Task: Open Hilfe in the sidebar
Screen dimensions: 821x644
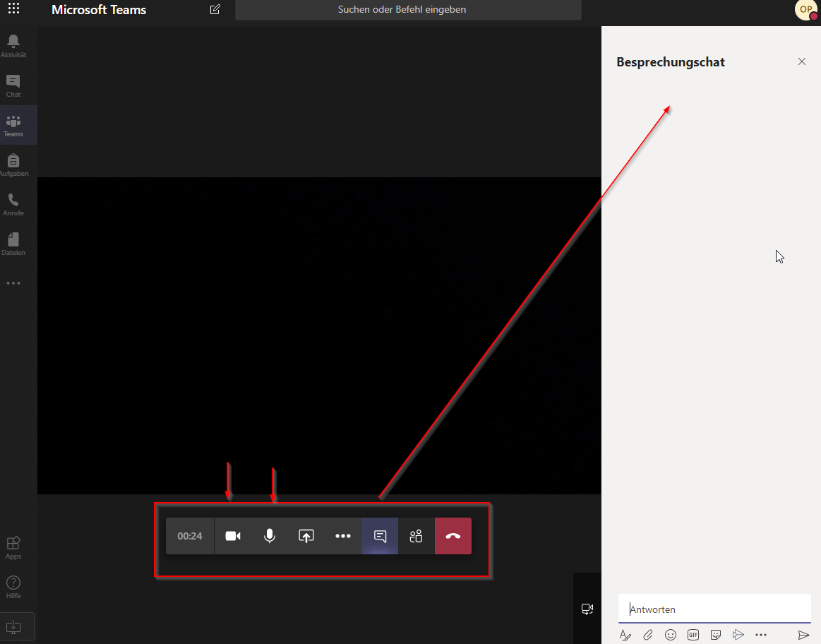Action: 13,587
